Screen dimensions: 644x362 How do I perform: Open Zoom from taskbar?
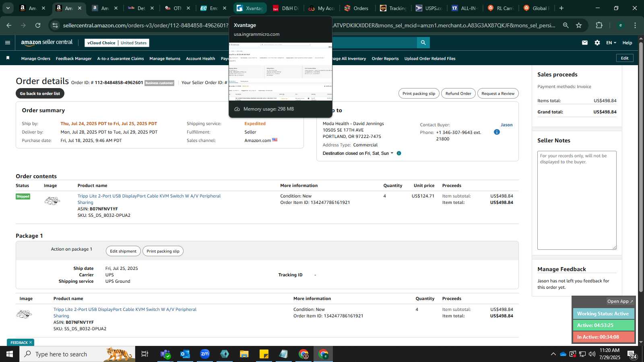pyautogui.click(x=205, y=354)
